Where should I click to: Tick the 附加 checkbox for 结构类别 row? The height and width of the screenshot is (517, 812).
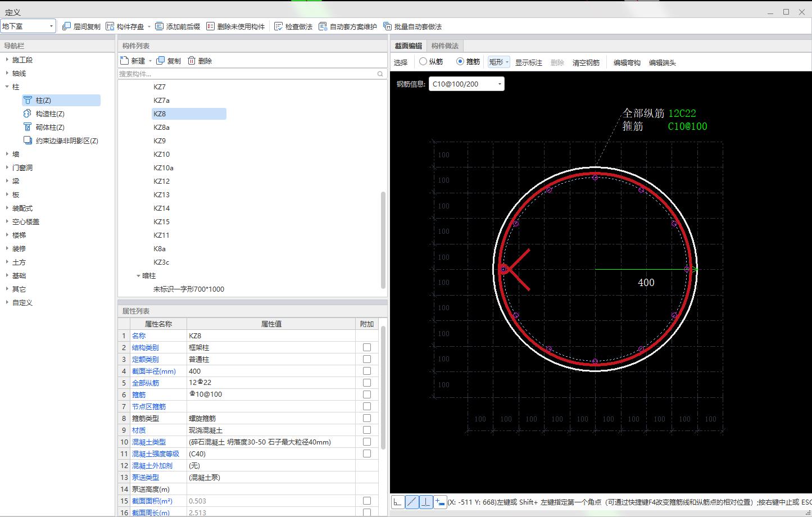pos(367,347)
